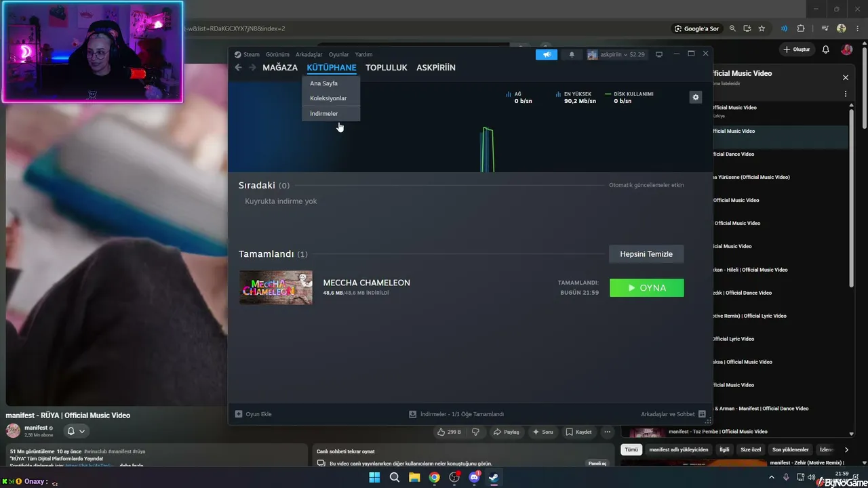
Task: Open more actions beside Kaydet
Action: (608, 432)
